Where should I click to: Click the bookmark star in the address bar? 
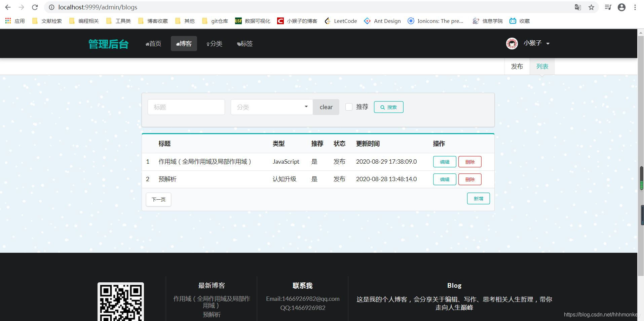(x=591, y=7)
